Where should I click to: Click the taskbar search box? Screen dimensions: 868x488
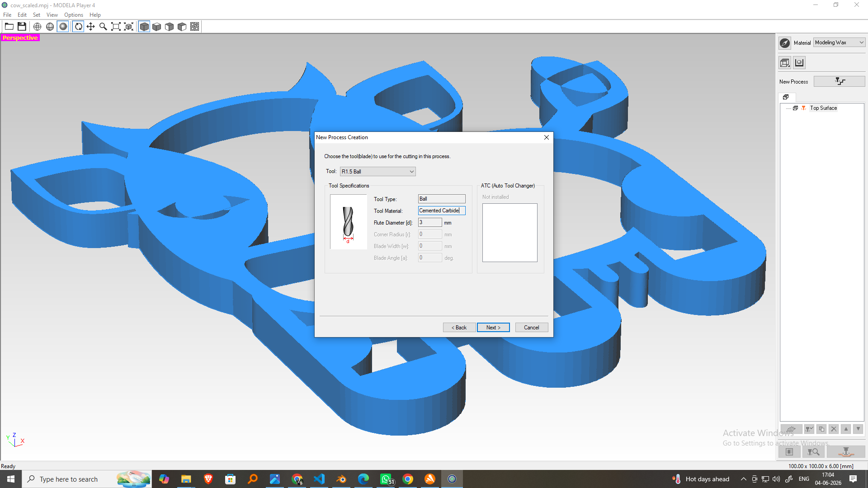click(x=87, y=479)
